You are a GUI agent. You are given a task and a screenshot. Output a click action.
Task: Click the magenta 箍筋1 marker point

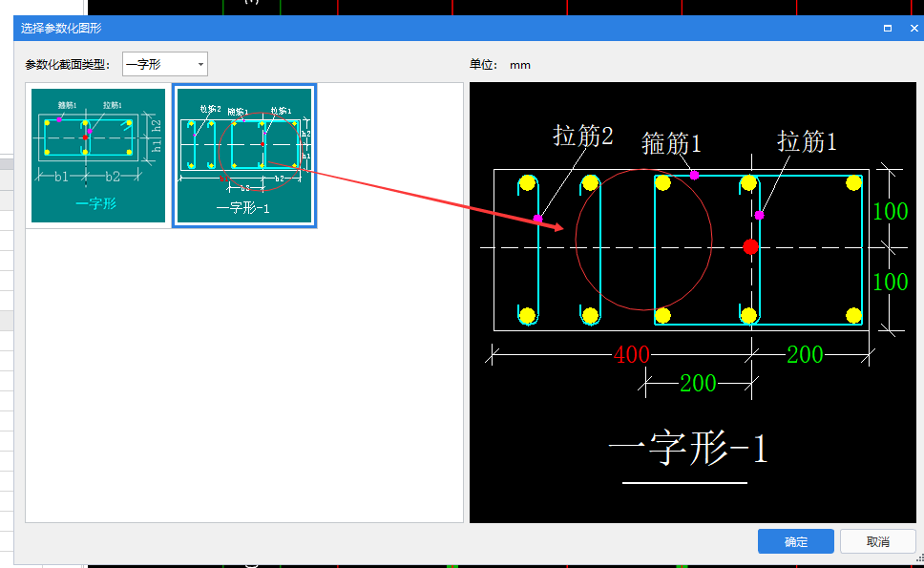tap(694, 175)
